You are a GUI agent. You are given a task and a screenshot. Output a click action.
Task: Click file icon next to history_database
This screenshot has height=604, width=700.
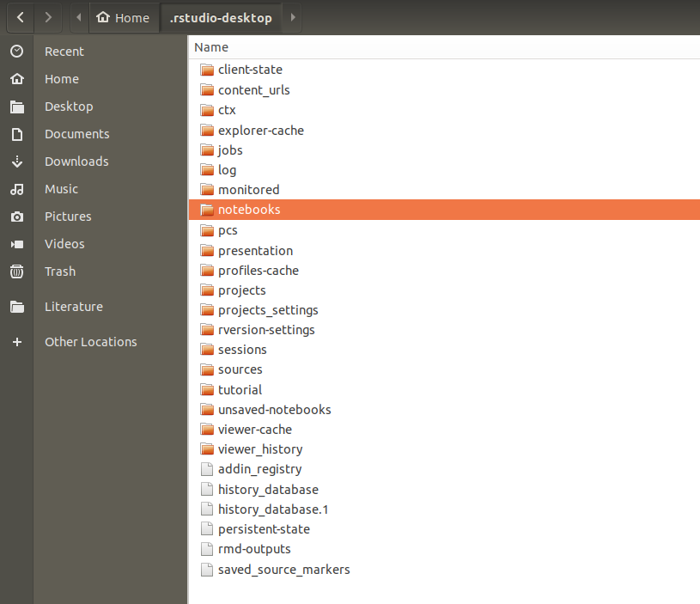tap(206, 490)
